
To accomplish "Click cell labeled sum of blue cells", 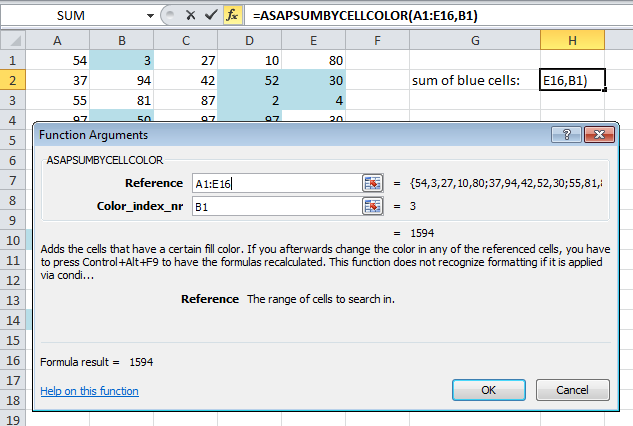I will (475, 80).
